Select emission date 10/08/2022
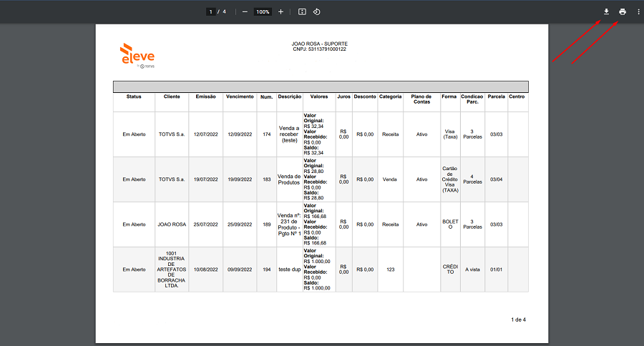 pyautogui.click(x=206, y=270)
